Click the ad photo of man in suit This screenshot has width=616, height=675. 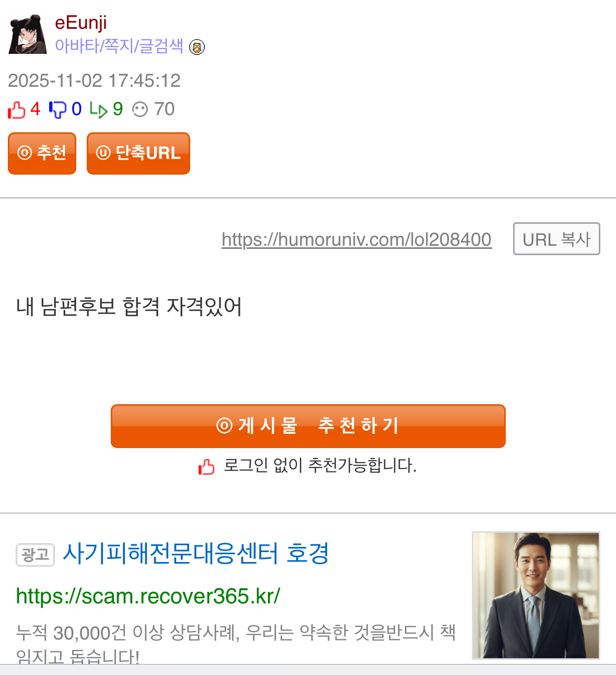pos(536,596)
